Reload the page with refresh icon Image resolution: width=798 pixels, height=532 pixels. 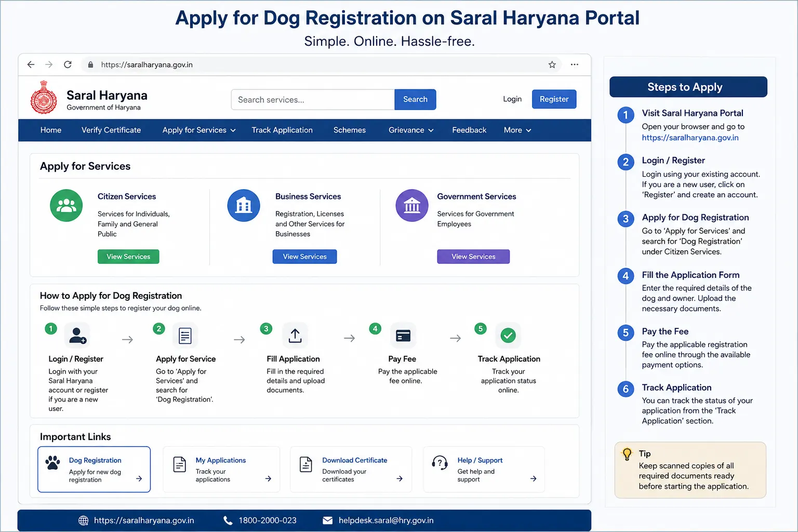(x=68, y=64)
